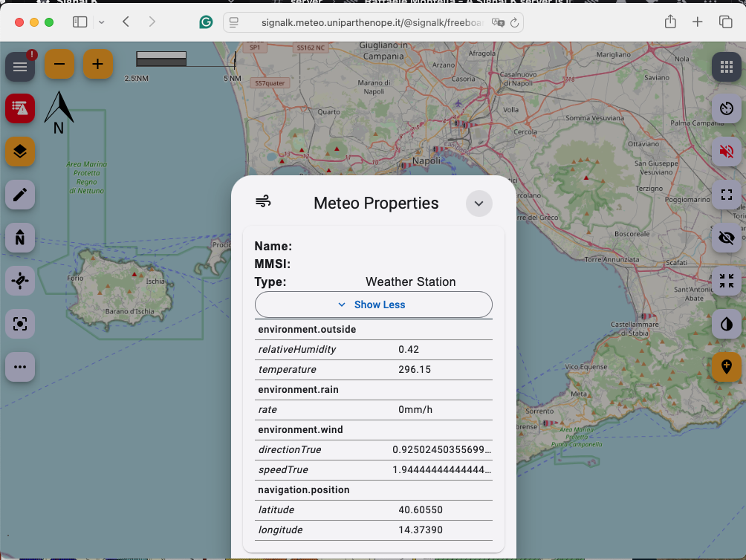Click the Pompei-area Boscoreale map label

[632, 234]
